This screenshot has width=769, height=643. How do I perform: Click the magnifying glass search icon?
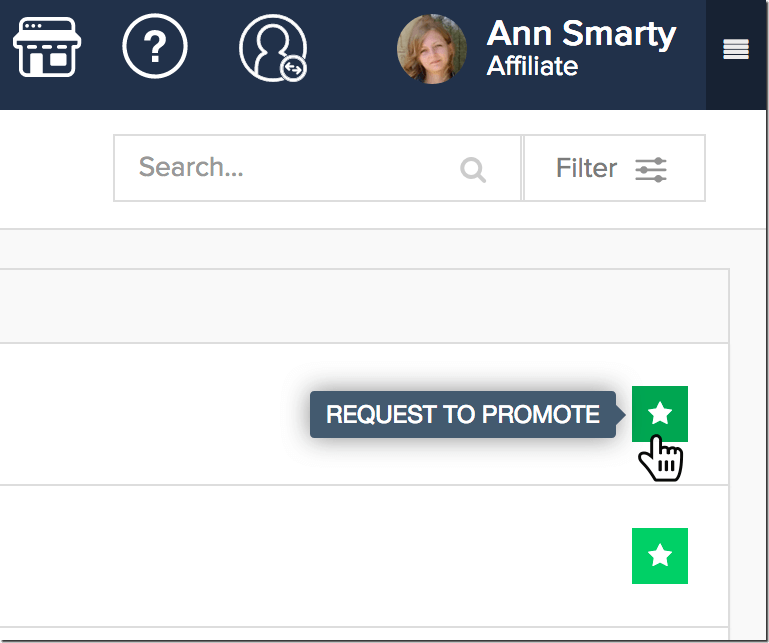point(473,170)
